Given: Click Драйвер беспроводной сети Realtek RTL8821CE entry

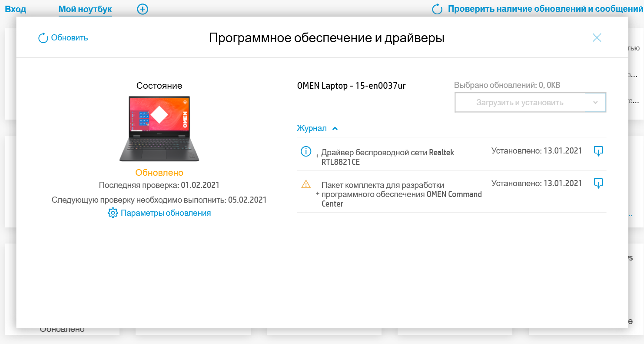Looking at the screenshot, I should [388, 157].
